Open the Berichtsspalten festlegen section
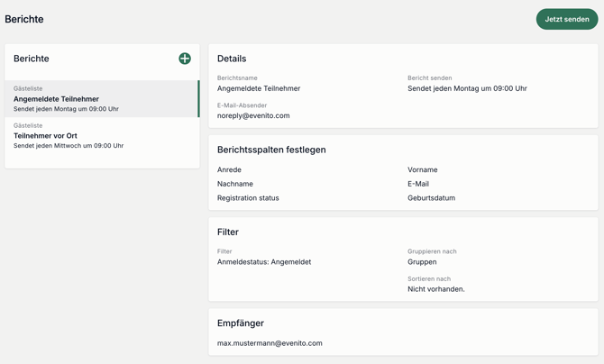Viewport: 604px width, 364px height. 271,150
